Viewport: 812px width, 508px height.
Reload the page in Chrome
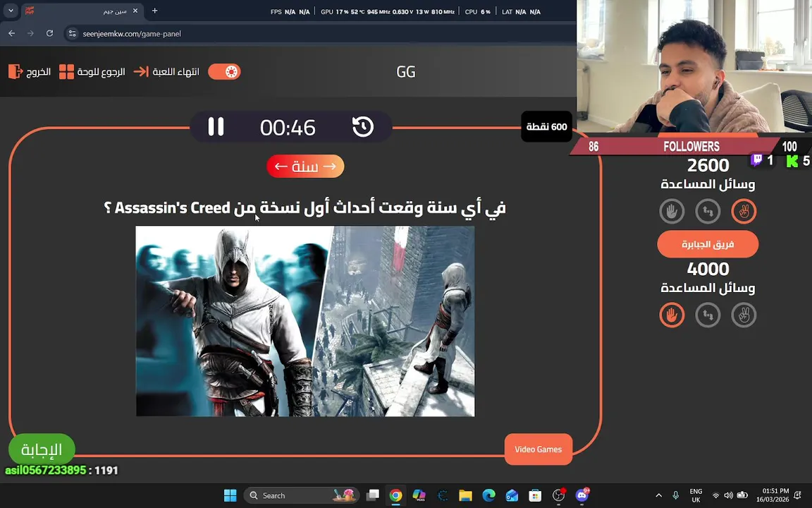pyautogui.click(x=49, y=33)
